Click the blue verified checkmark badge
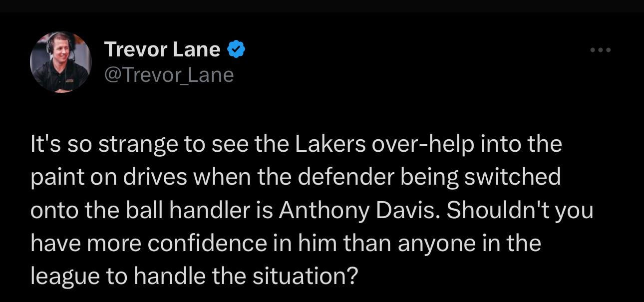The image size is (644, 302). point(236,49)
